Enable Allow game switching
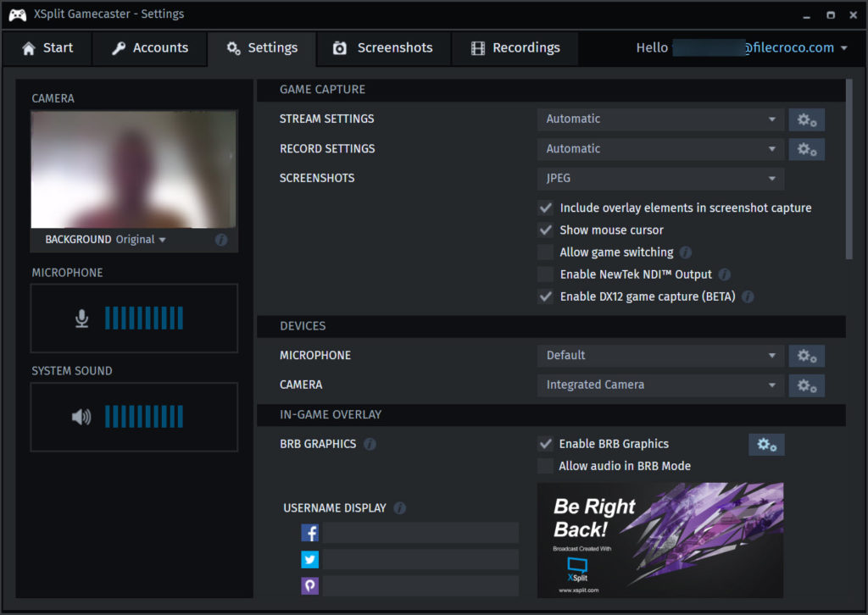This screenshot has width=868, height=615. [x=546, y=252]
